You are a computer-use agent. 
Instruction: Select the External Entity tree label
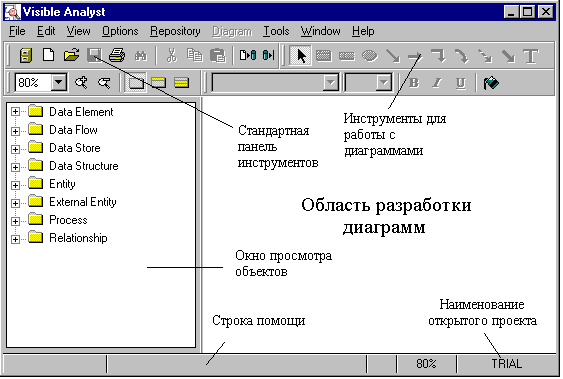pos(83,202)
